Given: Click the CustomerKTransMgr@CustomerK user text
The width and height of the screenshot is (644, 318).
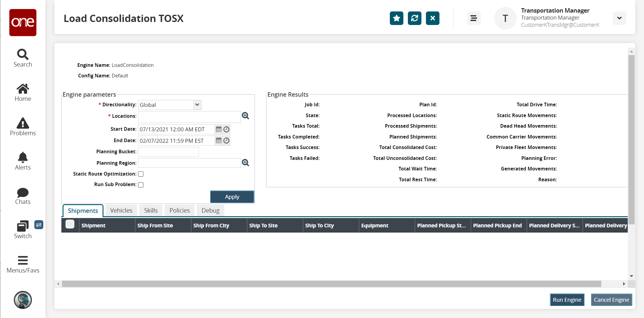Looking at the screenshot, I should point(560,25).
